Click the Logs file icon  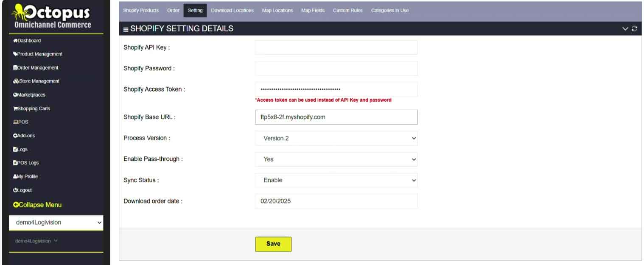click(x=15, y=149)
